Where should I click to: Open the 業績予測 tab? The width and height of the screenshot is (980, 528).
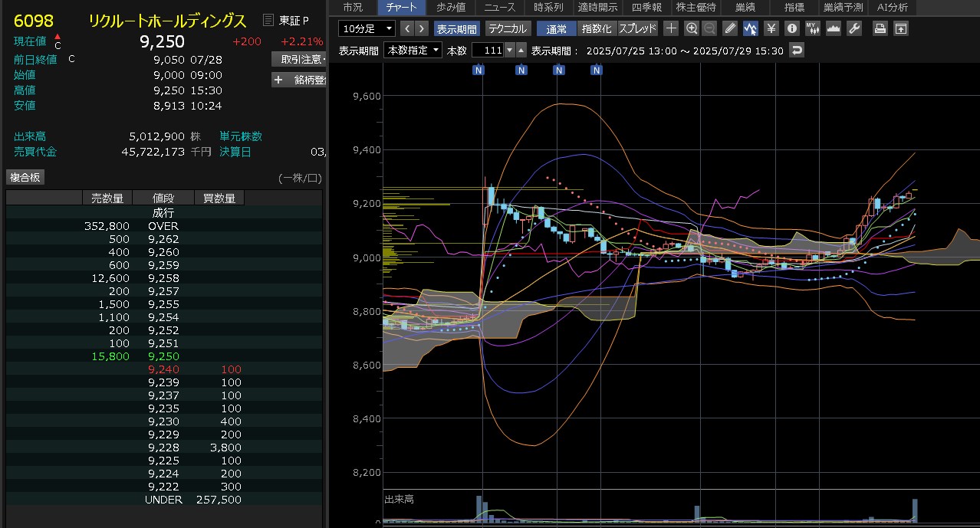tap(843, 7)
